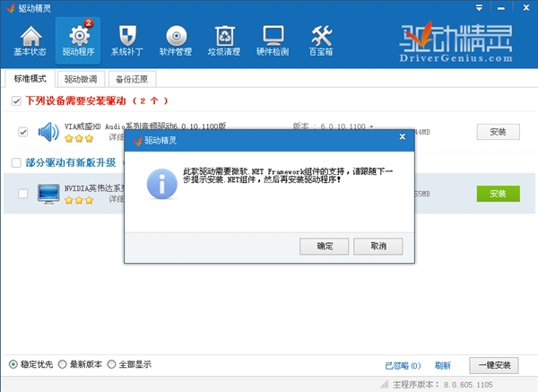Select the 全部显示 radio button
538x392 pixels.
click(x=112, y=365)
